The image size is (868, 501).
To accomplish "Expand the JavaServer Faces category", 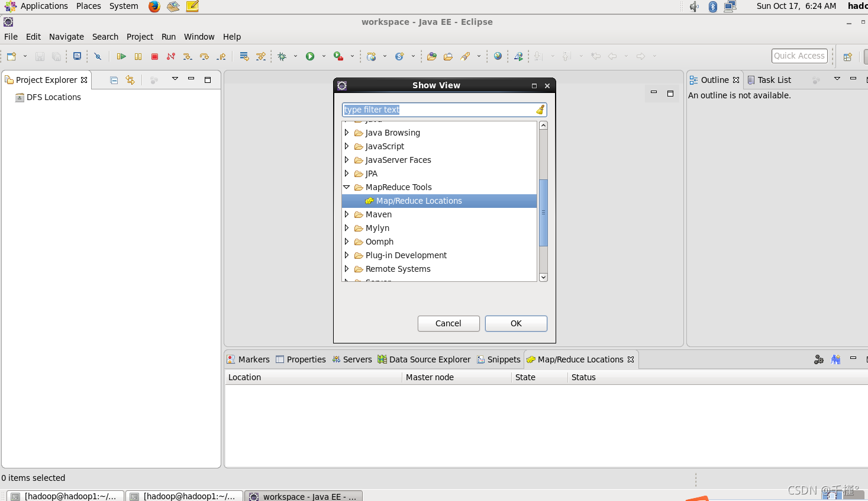I will (x=347, y=160).
